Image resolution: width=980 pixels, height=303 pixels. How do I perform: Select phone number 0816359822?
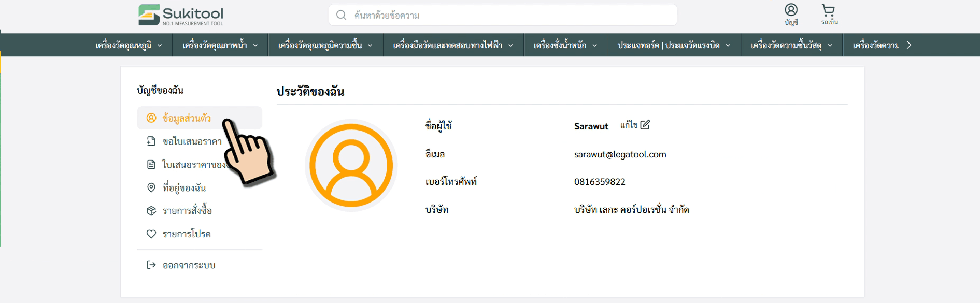600,182
